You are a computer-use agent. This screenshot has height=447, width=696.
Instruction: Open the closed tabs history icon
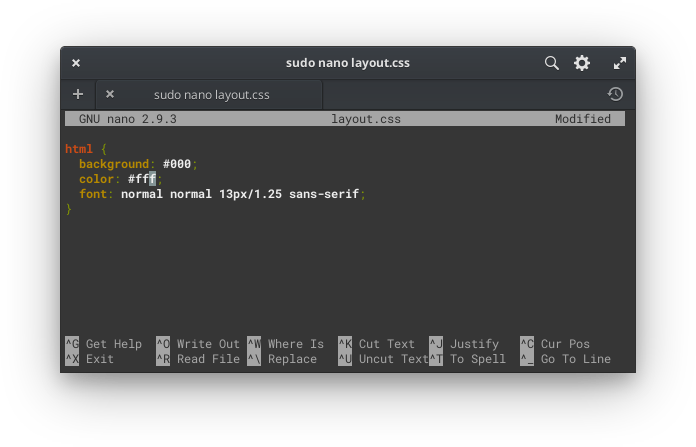click(615, 94)
